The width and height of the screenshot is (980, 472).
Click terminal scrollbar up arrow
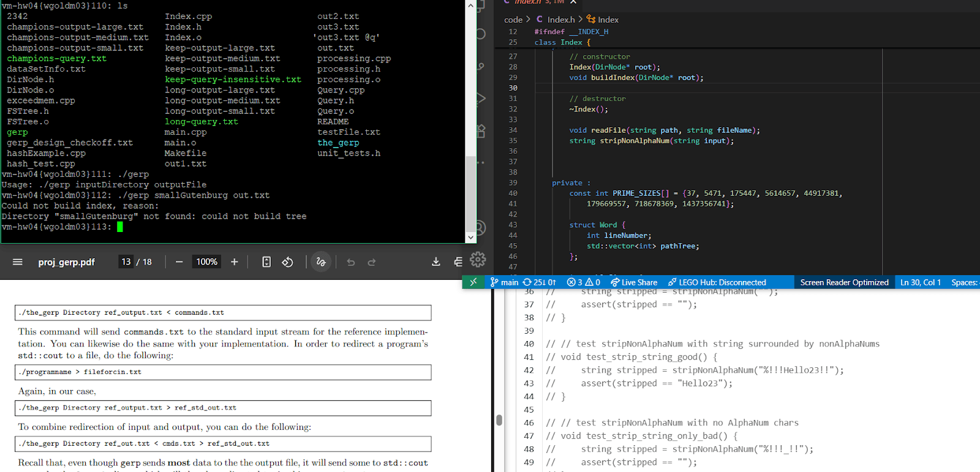click(x=471, y=6)
